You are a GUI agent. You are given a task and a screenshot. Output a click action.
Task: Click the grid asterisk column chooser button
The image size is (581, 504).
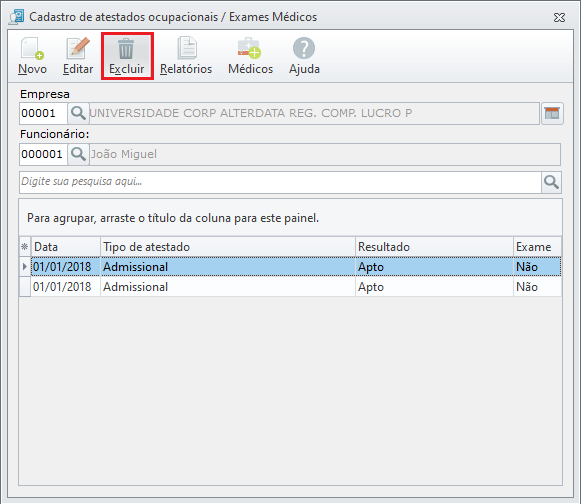[x=25, y=247]
